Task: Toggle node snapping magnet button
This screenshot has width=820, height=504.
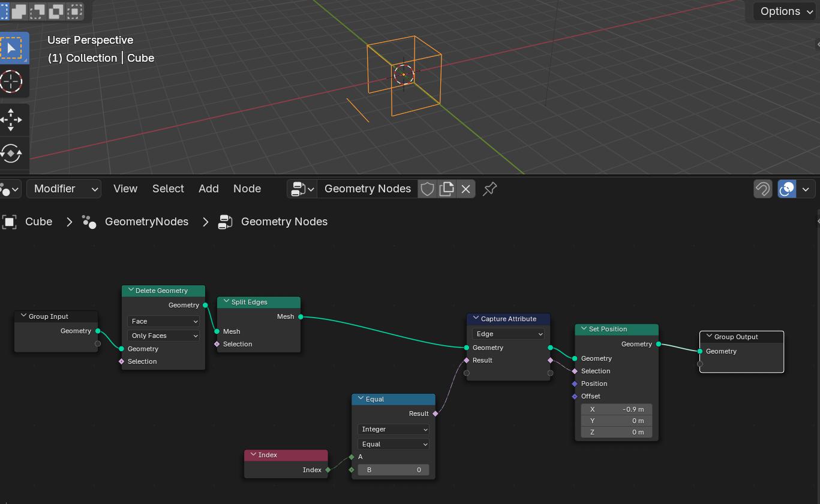Action: click(763, 189)
